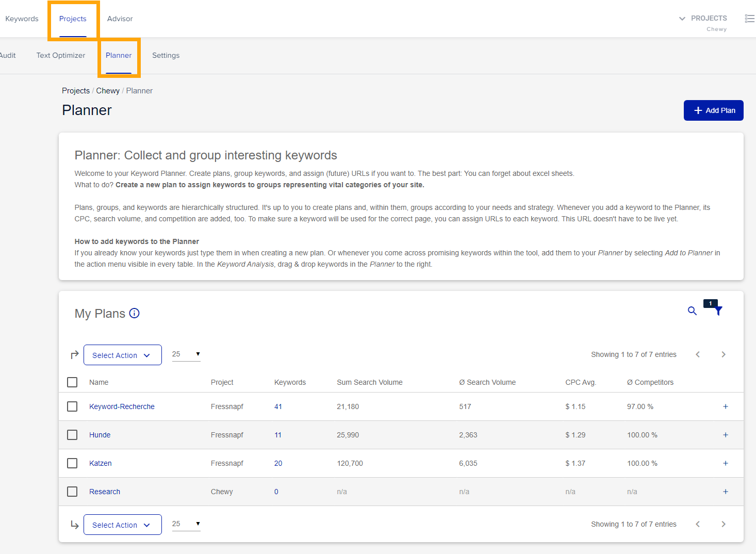
Task: Expand the PROJECTS dropdown showing Chewy
Action: (682, 18)
